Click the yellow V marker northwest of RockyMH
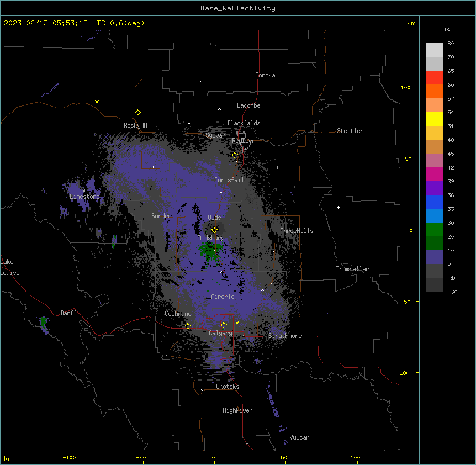The height and width of the screenshot is (465, 476). pyautogui.click(x=97, y=102)
